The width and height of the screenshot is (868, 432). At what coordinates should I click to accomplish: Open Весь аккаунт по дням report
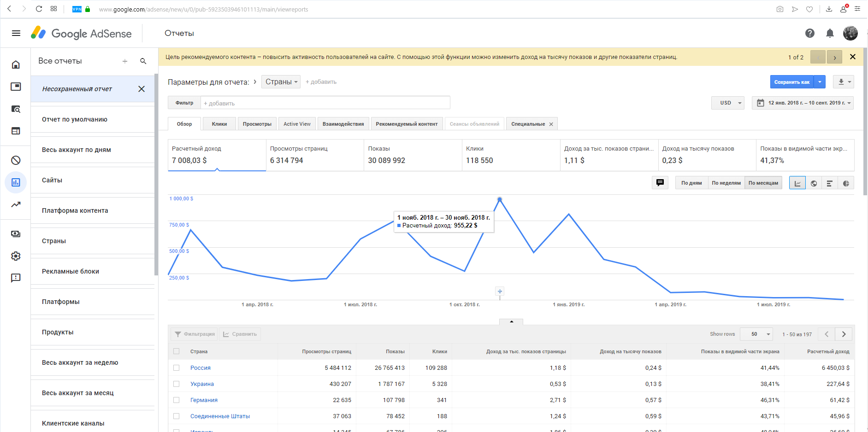pyautogui.click(x=93, y=150)
